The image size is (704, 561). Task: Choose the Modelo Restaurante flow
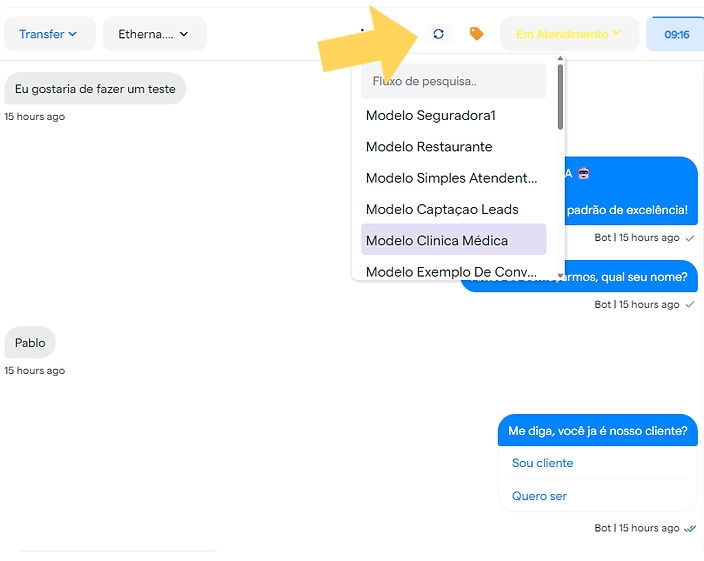coord(429,147)
